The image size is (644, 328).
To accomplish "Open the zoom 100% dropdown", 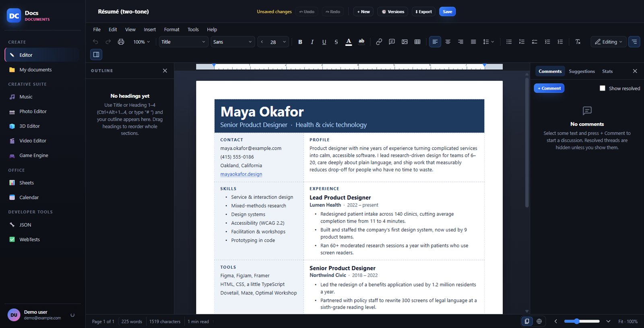I will (142, 42).
